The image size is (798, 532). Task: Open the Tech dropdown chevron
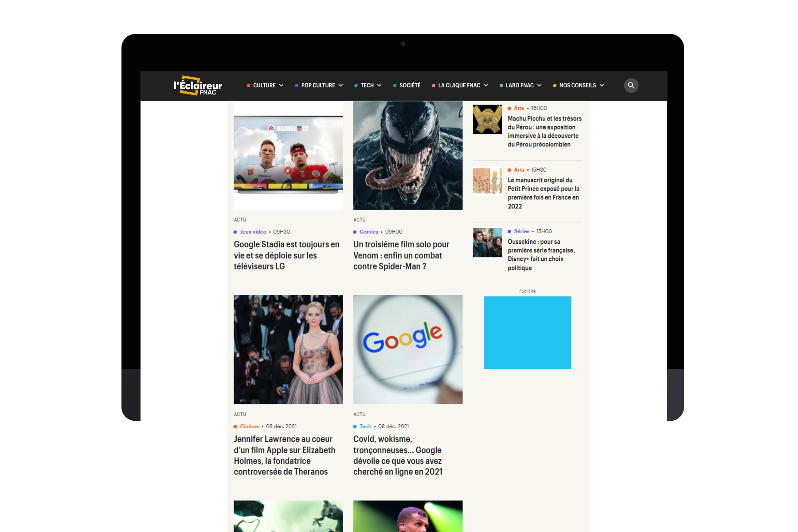tap(379, 86)
